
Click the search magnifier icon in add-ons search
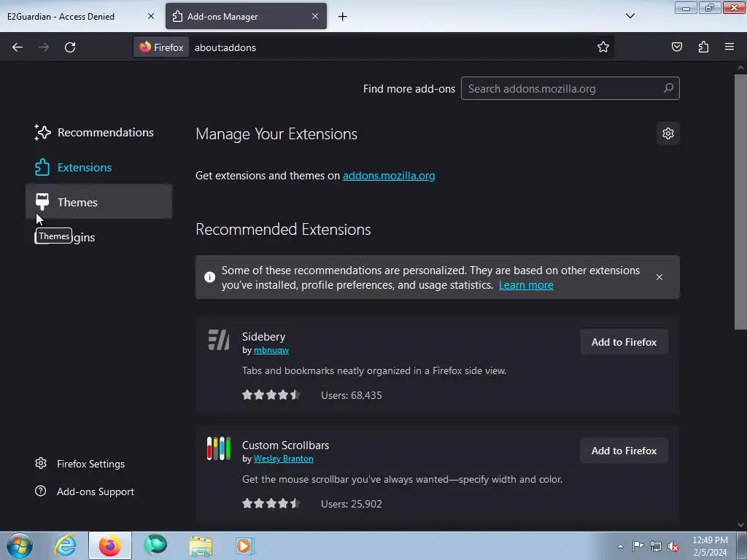coord(668,88)
